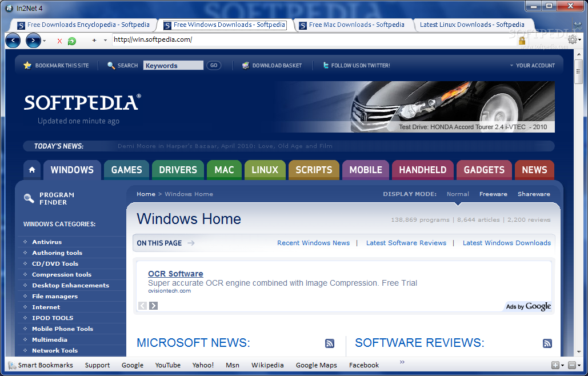
Task: Show more bookmarks with the chevron
Action: [402, 362]
